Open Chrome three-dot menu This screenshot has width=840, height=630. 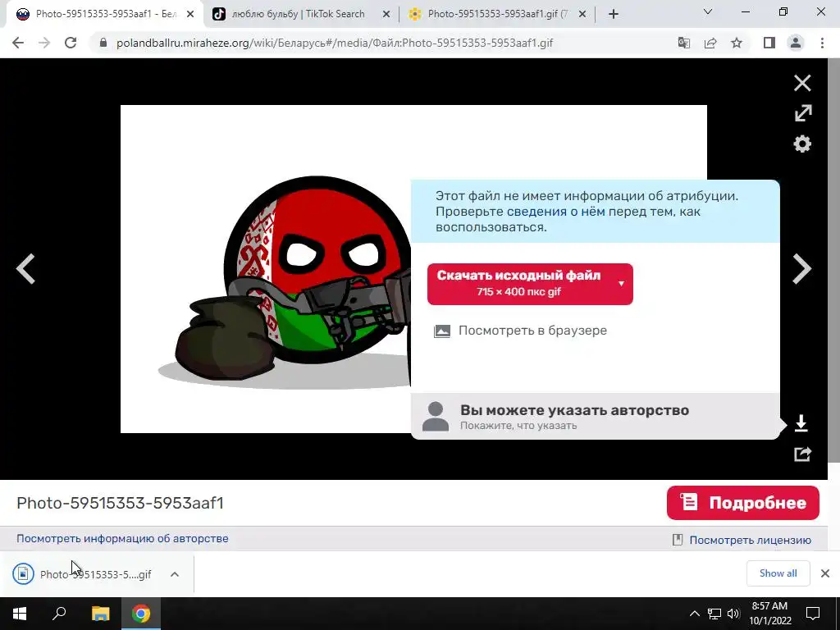822,43
